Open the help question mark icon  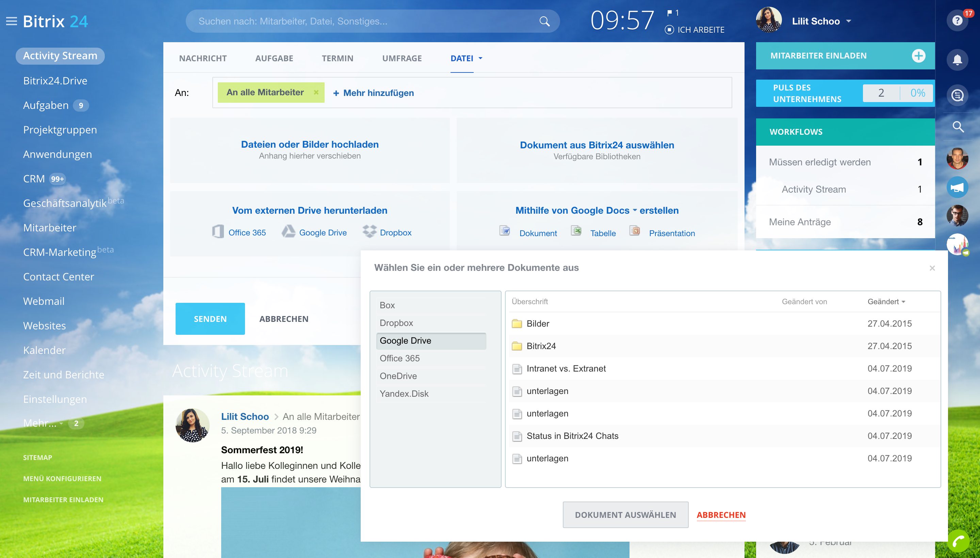tap(957, 20)
